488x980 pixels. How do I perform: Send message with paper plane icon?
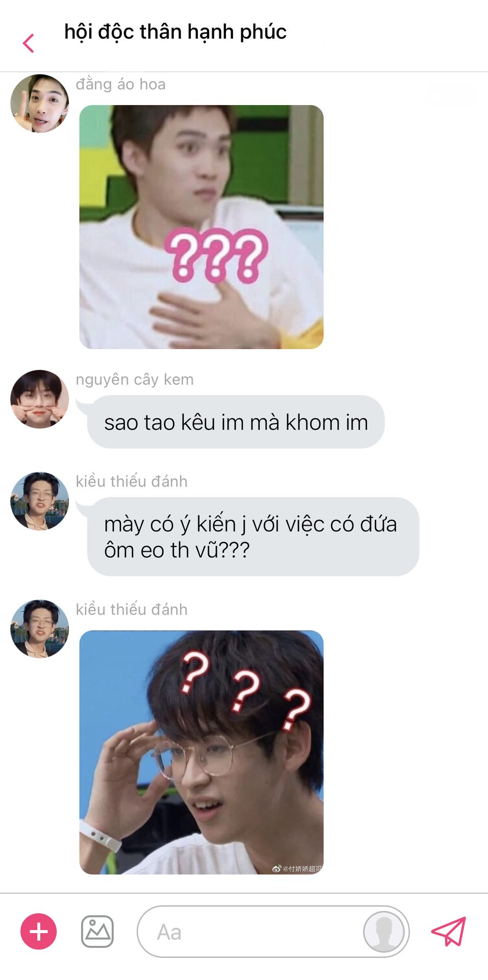[x=449, y=932]
